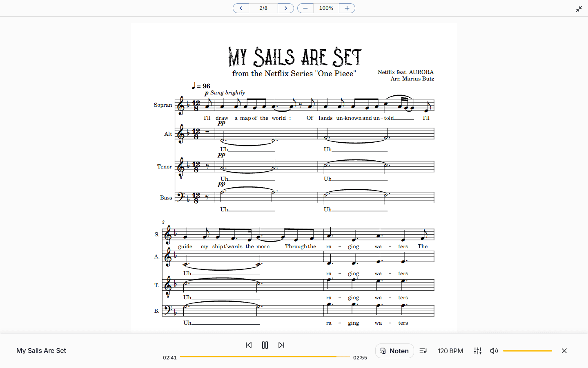Skip to next track

pos(281,345)
